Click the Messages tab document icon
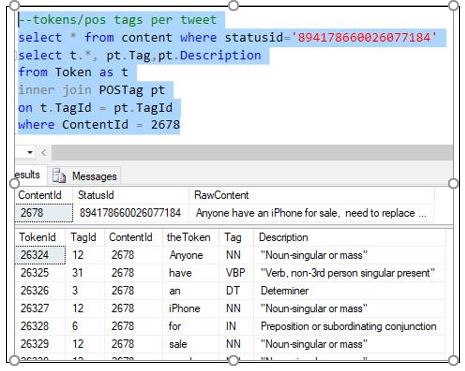This screenshot has width=465, height=371. point(59,176)
